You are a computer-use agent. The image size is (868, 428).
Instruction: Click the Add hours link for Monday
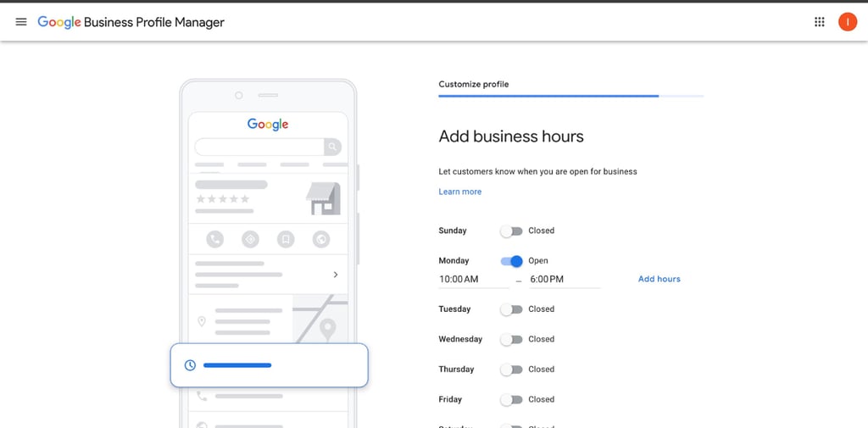pyautogui.click(x=659, y=279)
